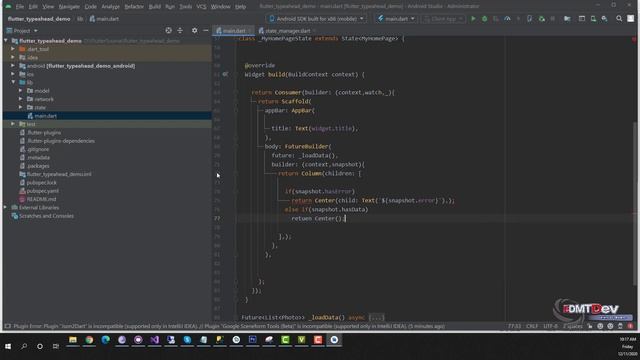Click the red error badge in status bar
Viewport: 640px width, 360px height.
631,326
